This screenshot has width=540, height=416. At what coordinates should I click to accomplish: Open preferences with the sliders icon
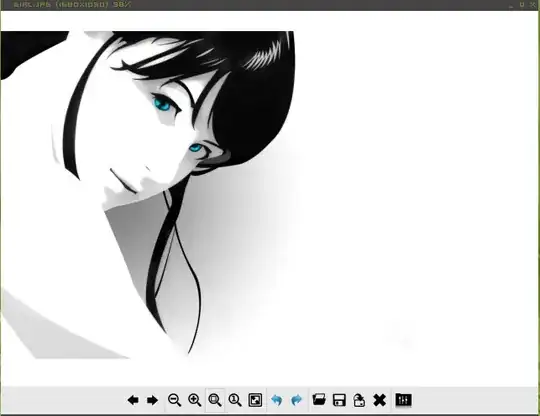click(403, 400)
